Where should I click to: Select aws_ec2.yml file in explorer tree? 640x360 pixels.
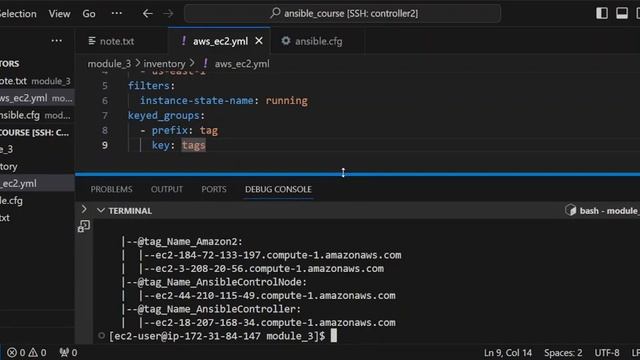(x=37, y=184)
